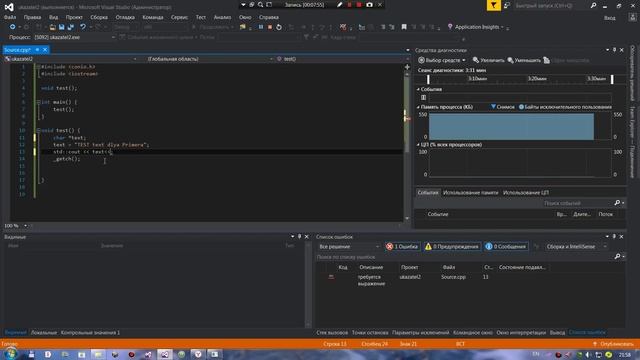640x360 pixels.
Task: Open the Файл menu
Action: click(10, 17)
